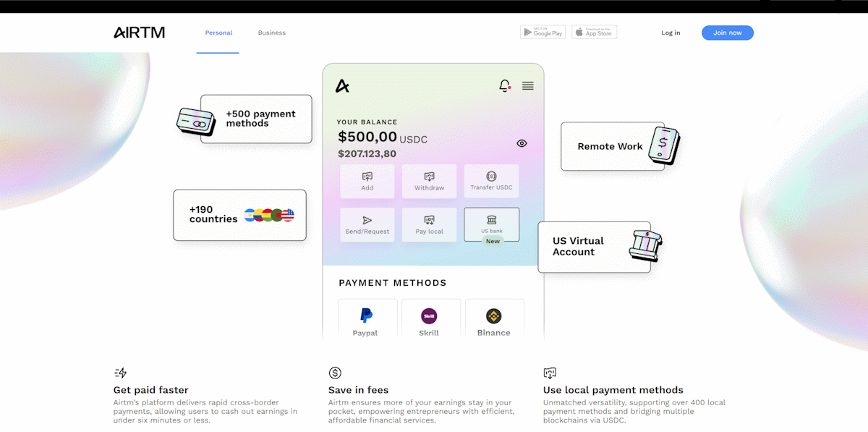Click the Get paid faster heading
868x432 pixels.
(x=151, y=390)
